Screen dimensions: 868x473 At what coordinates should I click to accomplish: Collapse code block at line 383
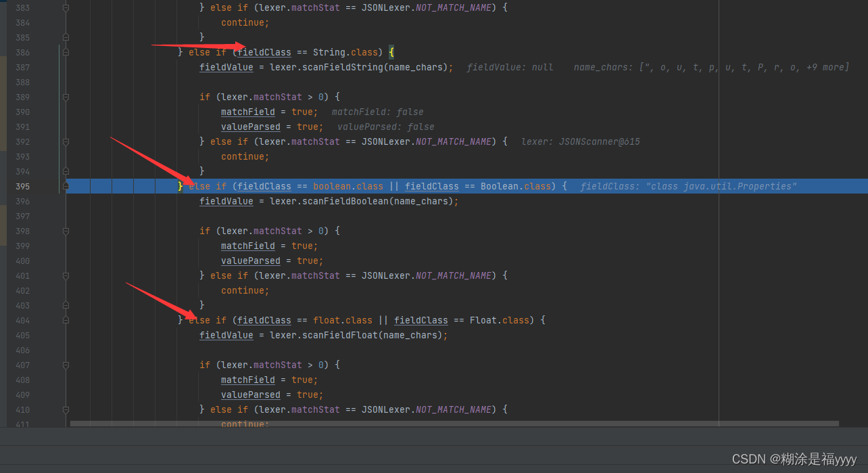[x=66, y=7]
